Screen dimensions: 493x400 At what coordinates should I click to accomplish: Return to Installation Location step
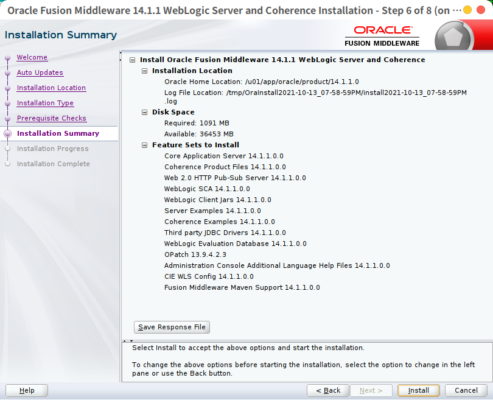click(51, 88)
